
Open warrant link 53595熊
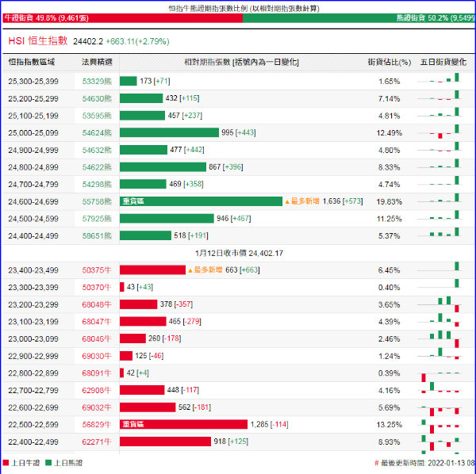(97, 116)
